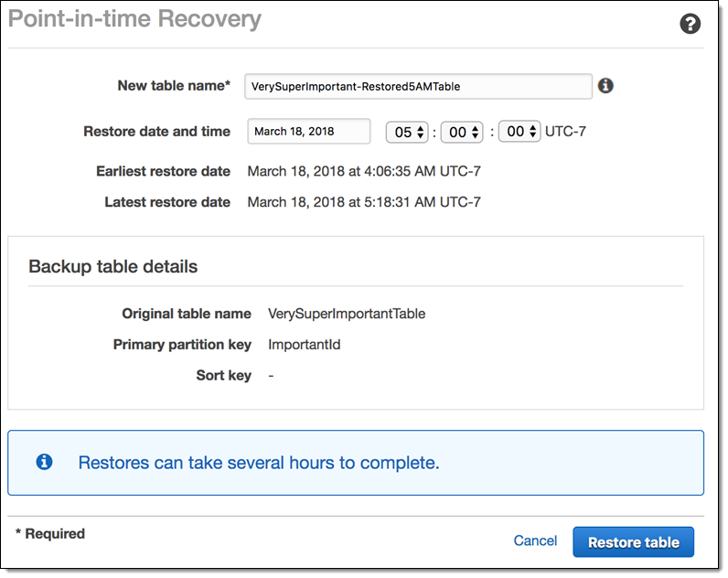
Task: Click the Backup table details heading
Action: (113, 267)
